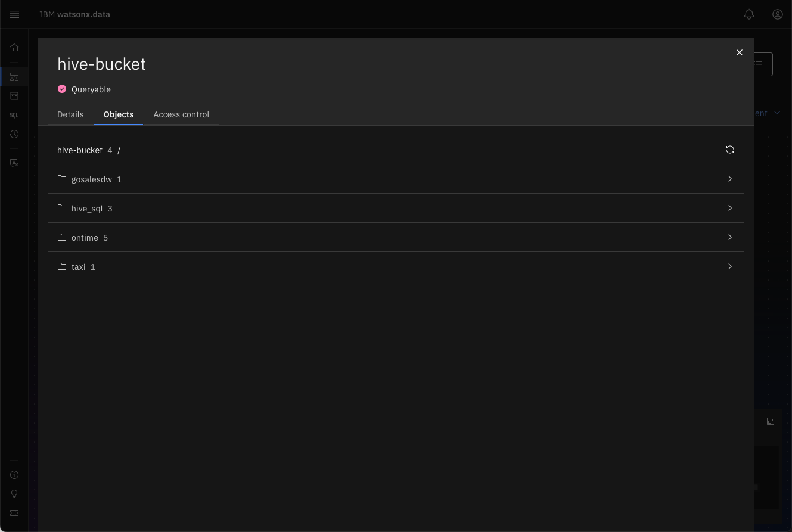This screenshot has width=792, height=532.
Task: Click the expand icon behind the panel
Action: click(x=771, y=421)
